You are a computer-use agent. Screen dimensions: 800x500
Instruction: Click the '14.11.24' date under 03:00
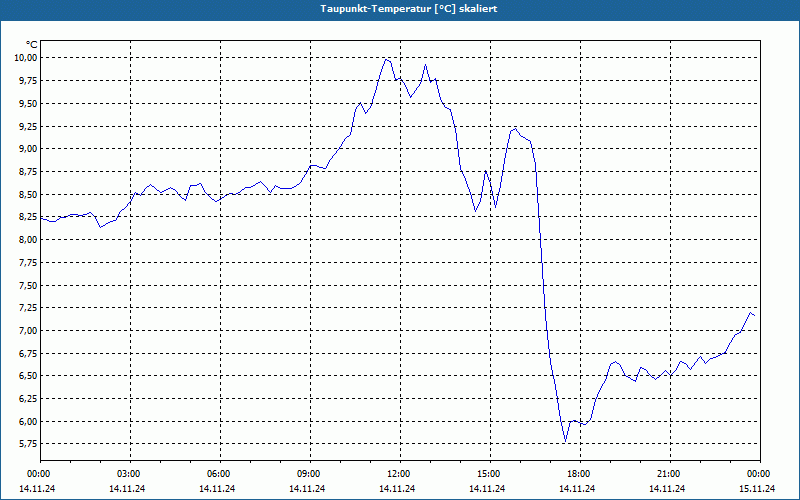[127, 488]
